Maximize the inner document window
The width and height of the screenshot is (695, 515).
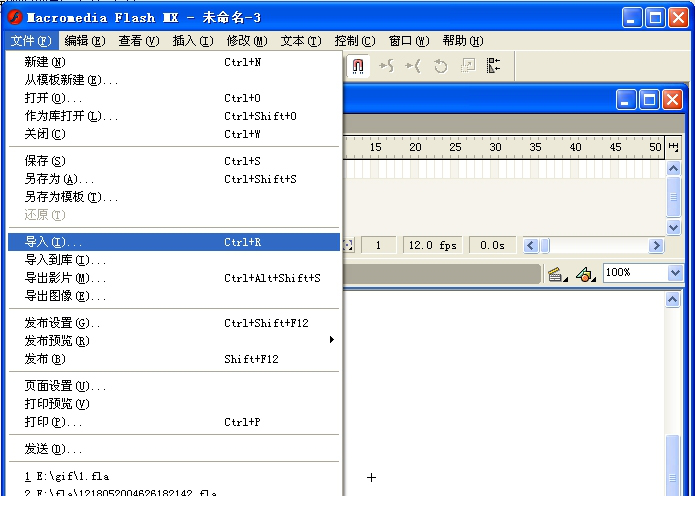pyautogui.click(x=649, y=100)
